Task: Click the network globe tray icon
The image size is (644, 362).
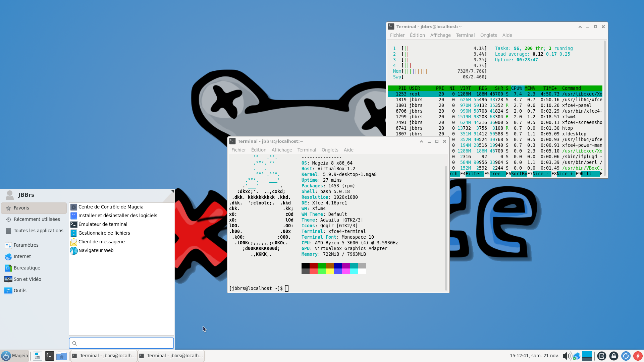Action: tap(577, 356)
